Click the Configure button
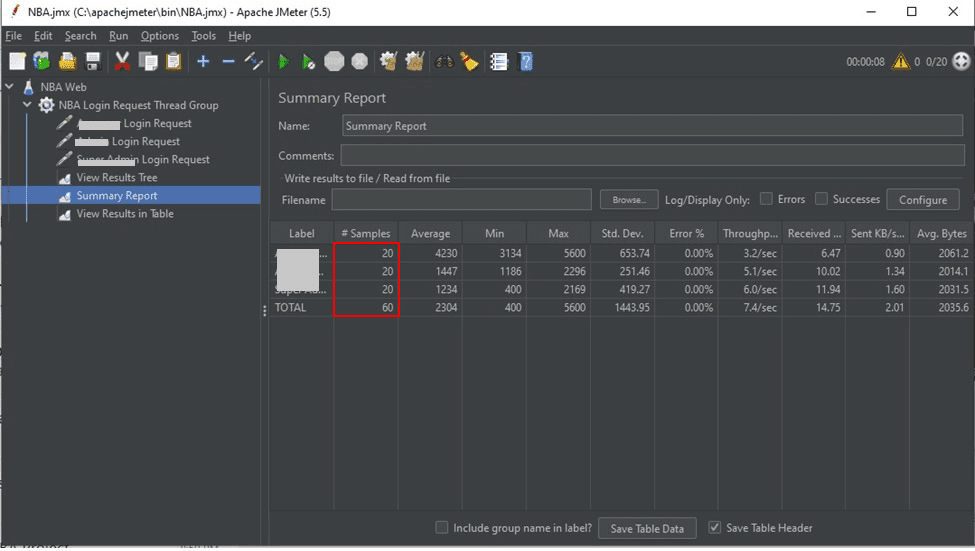The image size is (975, 551). coord(923,200)
